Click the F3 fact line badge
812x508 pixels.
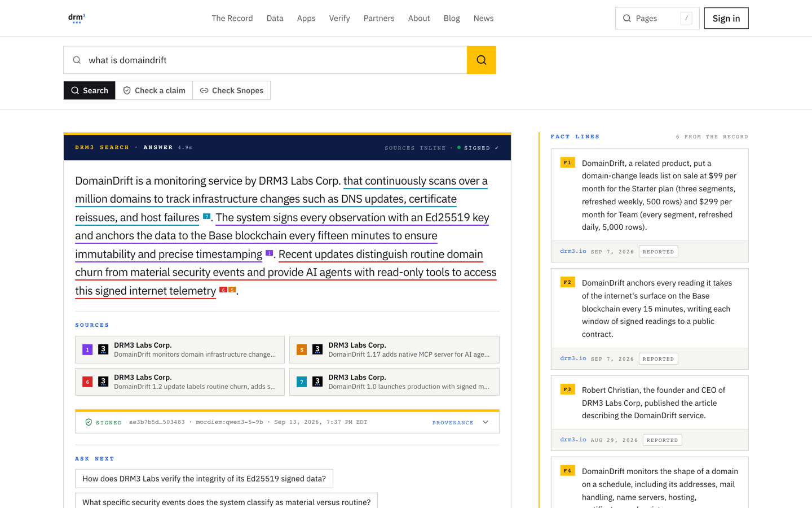click(x=567, y=389)
